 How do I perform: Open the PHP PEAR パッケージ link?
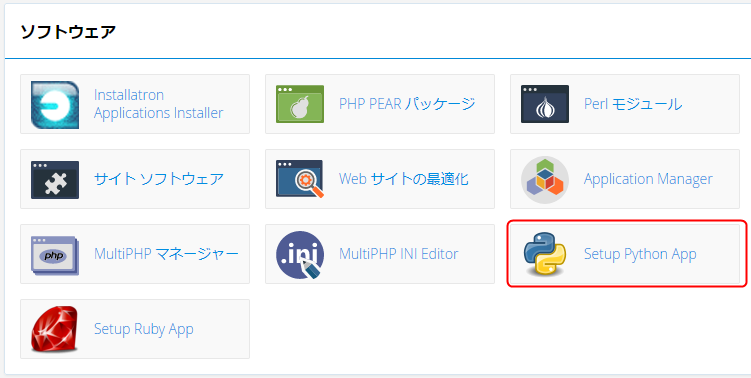pyautogui.click(x=407, y=103)
